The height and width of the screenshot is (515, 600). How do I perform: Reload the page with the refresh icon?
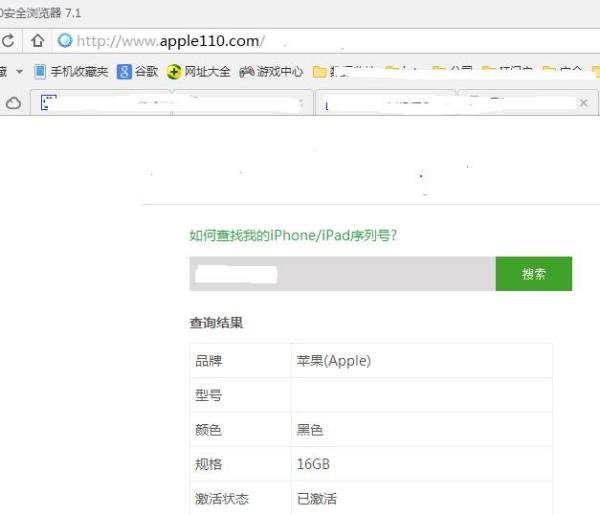click(8, 41)
